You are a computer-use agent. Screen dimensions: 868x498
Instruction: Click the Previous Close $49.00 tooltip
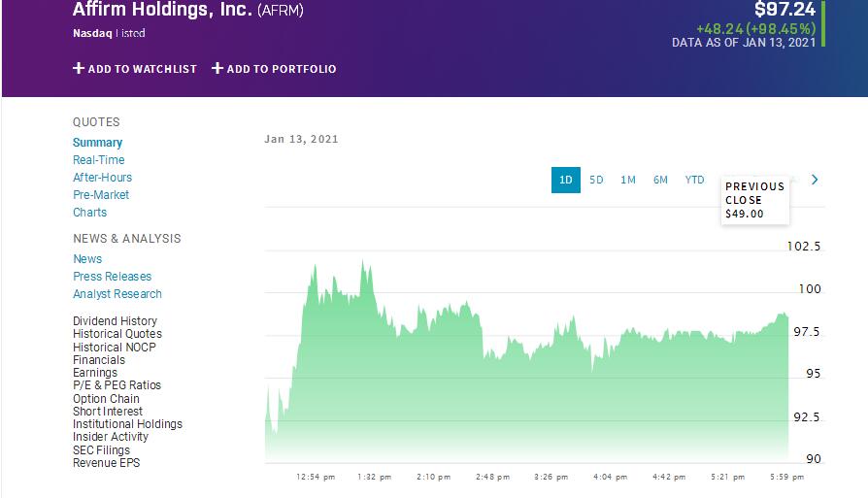[x=755, y=200]
